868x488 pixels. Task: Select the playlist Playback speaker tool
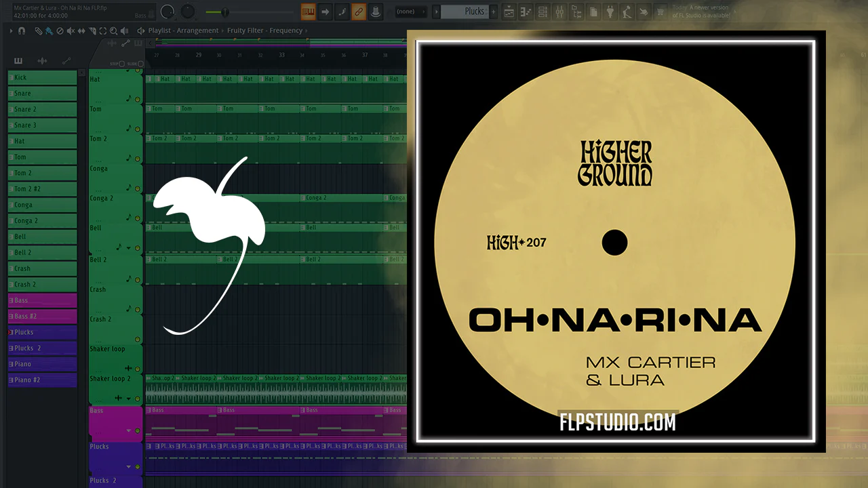click(x=125, y=30)
